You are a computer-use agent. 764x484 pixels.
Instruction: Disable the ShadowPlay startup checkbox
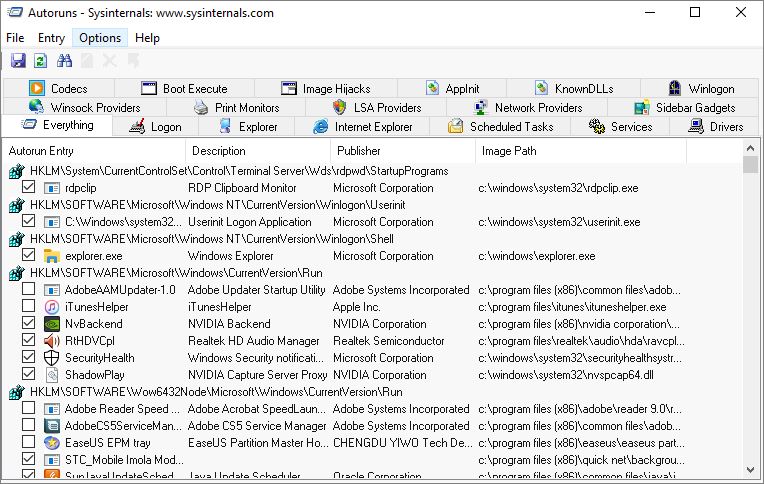(x=29, y=374)
